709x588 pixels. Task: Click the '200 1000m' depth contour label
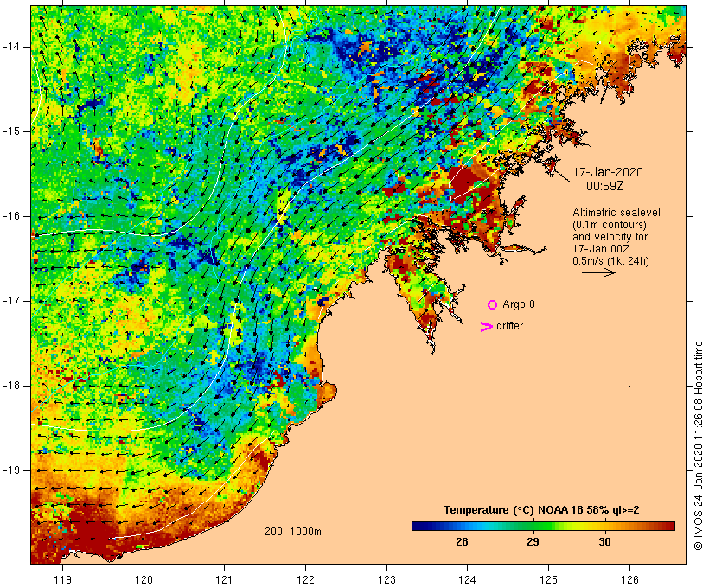[293, 532]
